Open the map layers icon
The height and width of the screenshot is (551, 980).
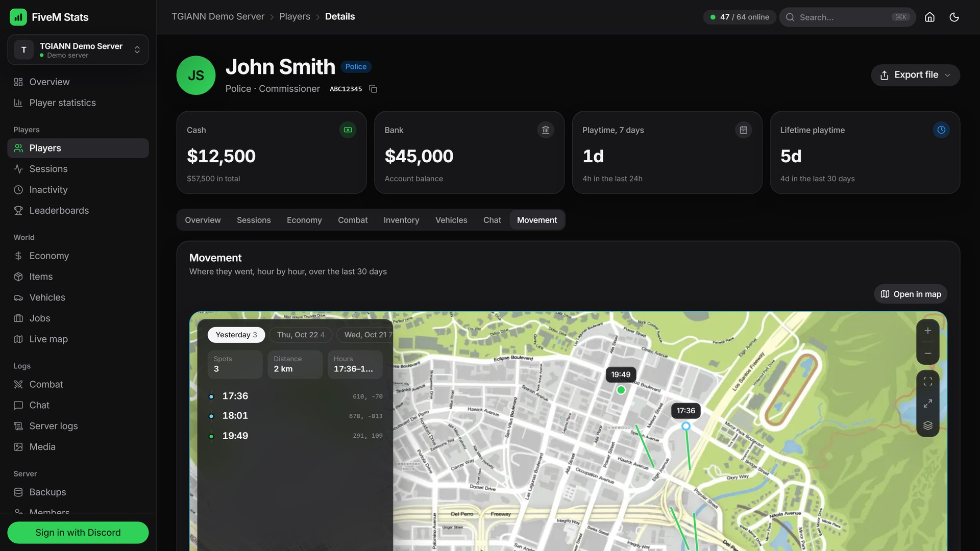click(928, 425)
